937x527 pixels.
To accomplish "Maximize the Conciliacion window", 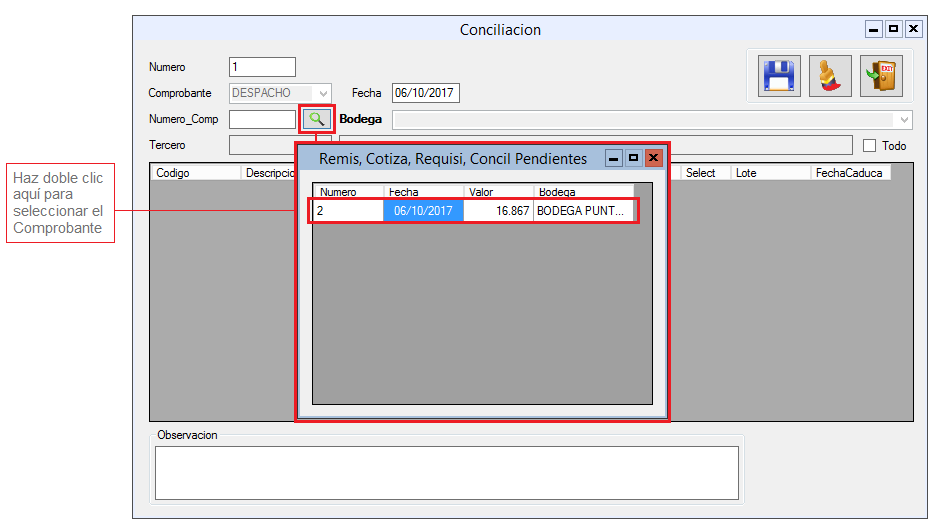I will point(893,30).
